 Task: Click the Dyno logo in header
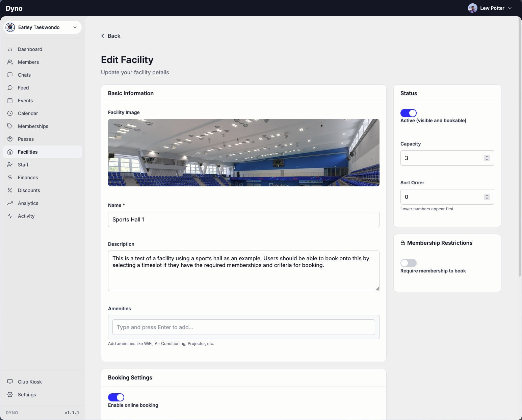14,8
